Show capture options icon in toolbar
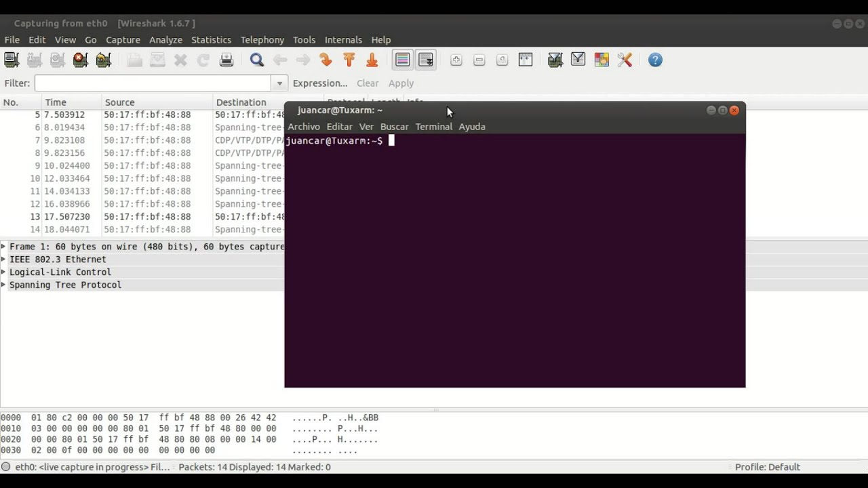Screen dimensions: 868x488 (x=35, y=60)
